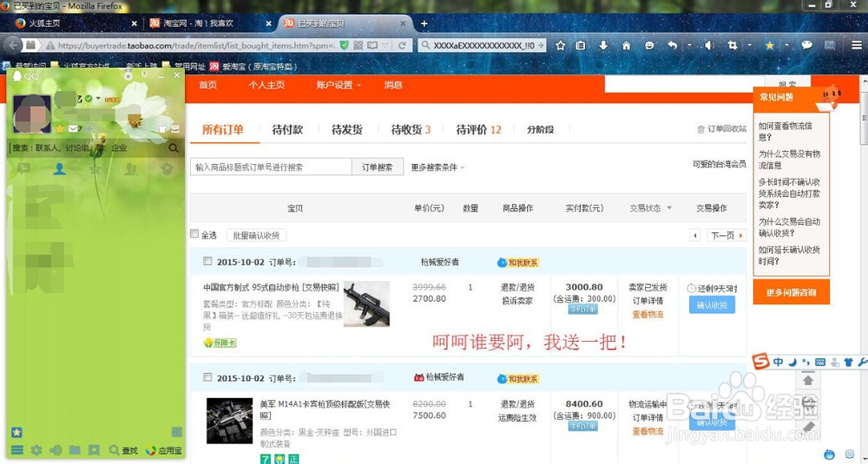The image size is (868, 464).
Task: Click the back-to-top arrow on Taobao sidebar
Action: (808, 380)
